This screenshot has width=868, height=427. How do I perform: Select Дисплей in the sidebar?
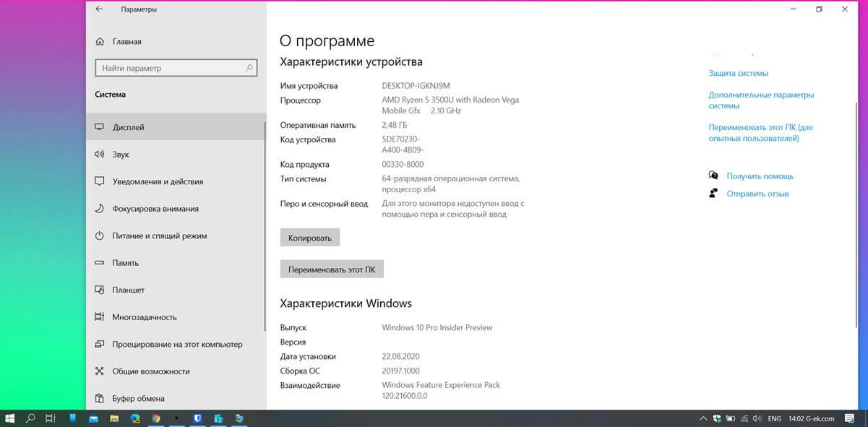click(176, 127)
